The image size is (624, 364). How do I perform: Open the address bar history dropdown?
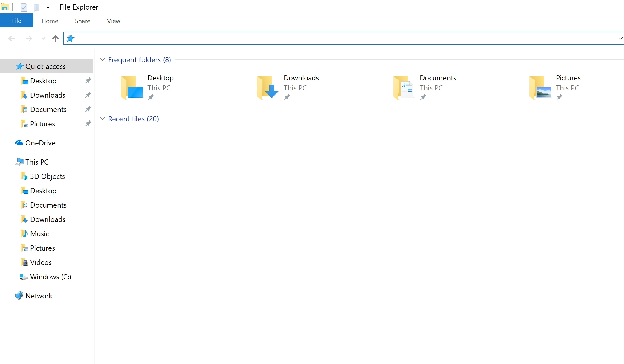point(620,38)
